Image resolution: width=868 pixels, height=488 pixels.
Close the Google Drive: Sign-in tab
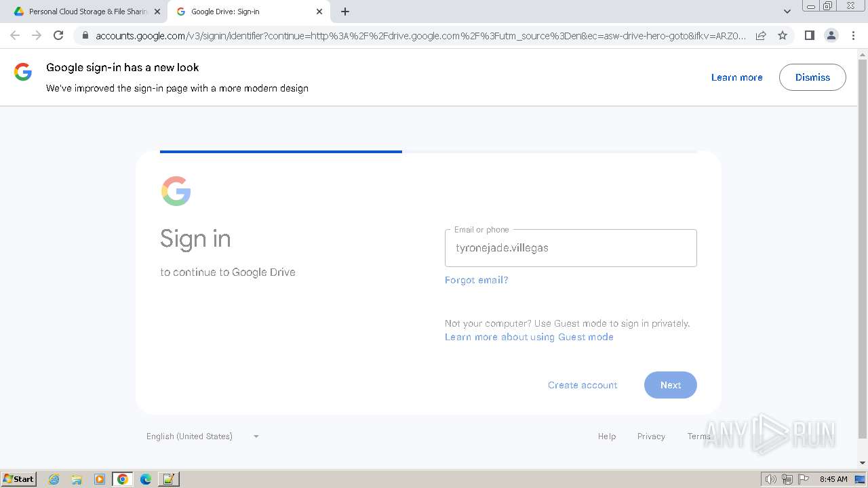point(319,12)
